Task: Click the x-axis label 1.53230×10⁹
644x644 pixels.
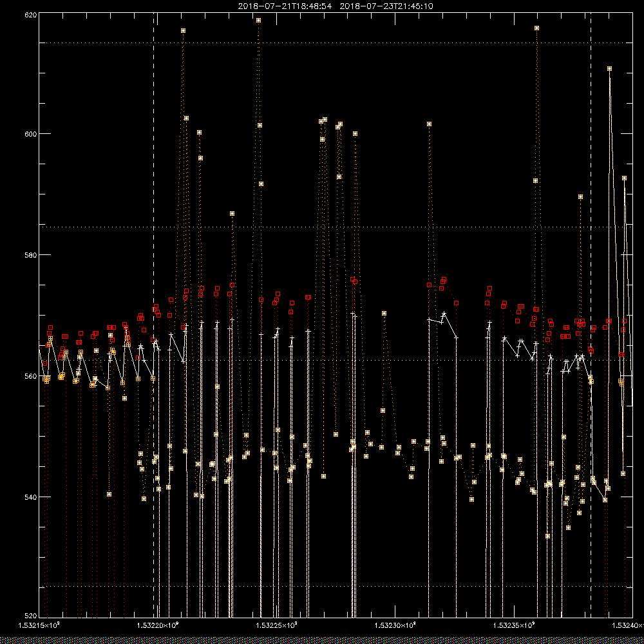Action: [395, 625]
